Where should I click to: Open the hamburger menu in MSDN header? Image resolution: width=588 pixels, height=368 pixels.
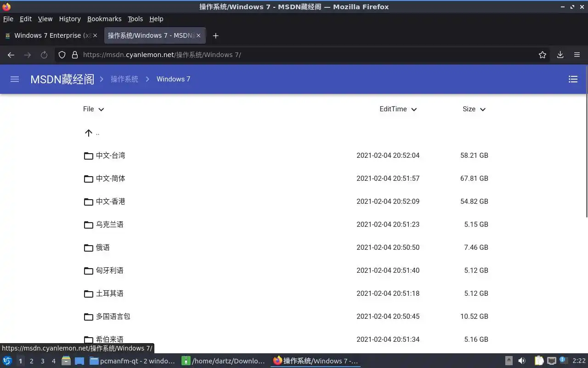[x=15, y=79]
